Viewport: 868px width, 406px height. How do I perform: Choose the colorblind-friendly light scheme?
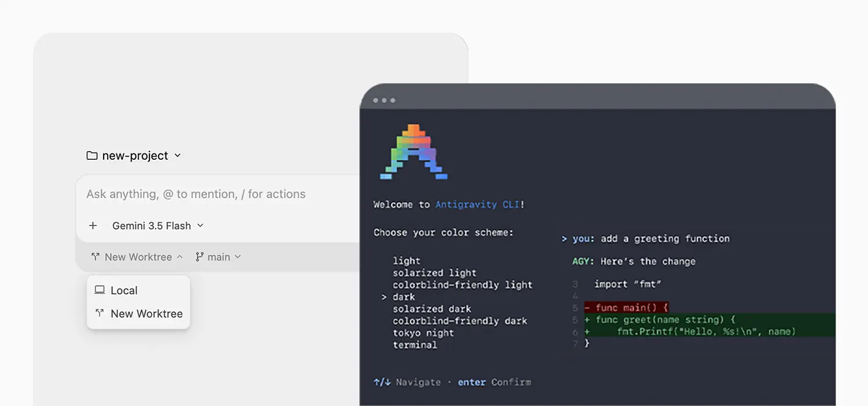click(462, 285)
